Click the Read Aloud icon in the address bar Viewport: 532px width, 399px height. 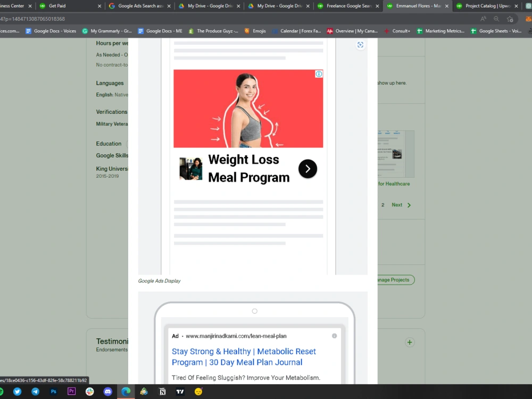[483, 19]
